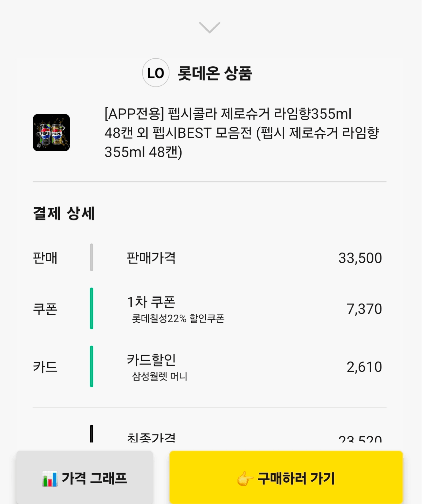Screen dimensions: 427x504
Task: Tap the 삼성월렛 머니 payment method text
Action: tap(160, 376)
